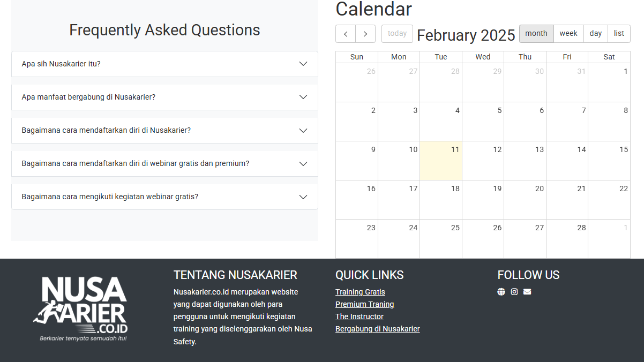Screen dimensions: 644x362
Task: Open the globe website icon
Action: (x=501, y=292)
